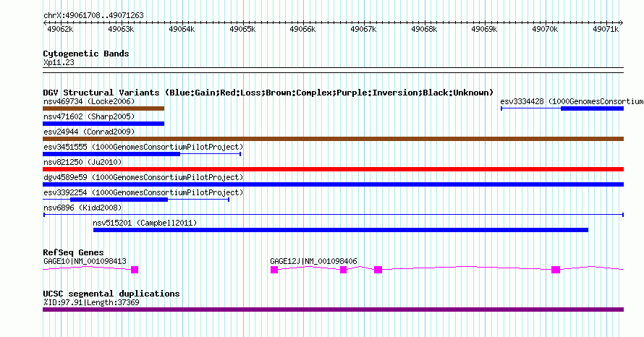Click the 49069k ruler tick label
Screen dimensions: 644x337
(484, 29)
